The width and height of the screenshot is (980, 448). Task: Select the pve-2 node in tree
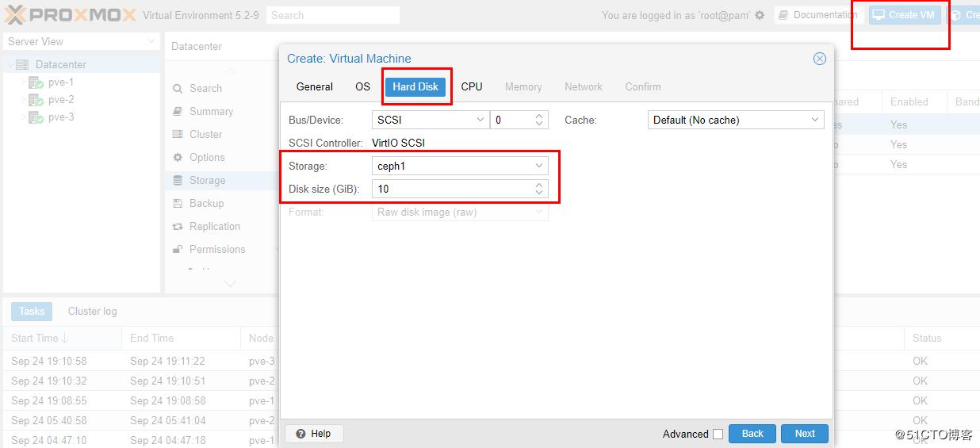tap(60, 100)
